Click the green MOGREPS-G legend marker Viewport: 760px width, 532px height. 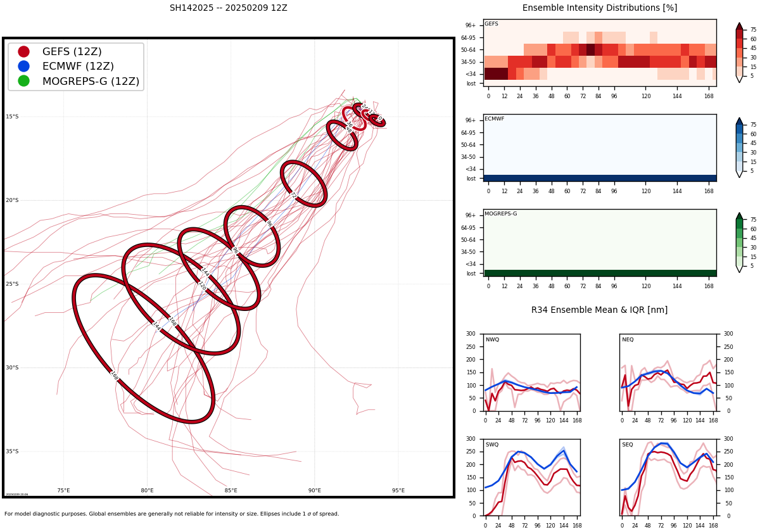[23, 81]
